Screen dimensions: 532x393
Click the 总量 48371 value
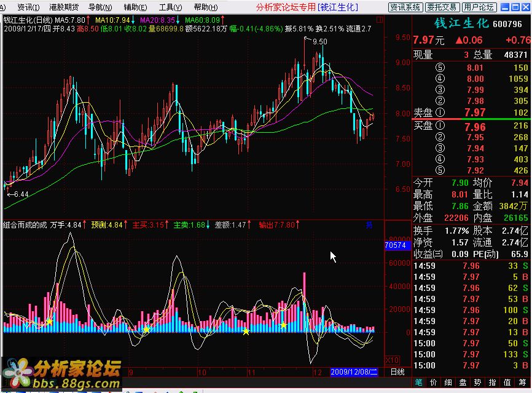tap(515, 55)
